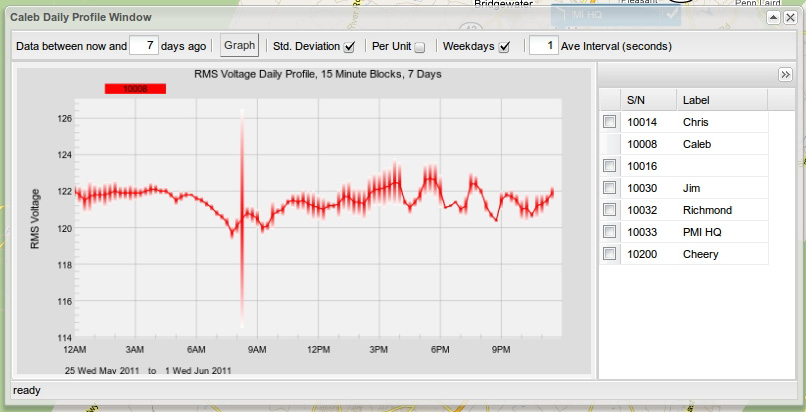Check the box for device 10016
This screenshot has height=412, width=806.
[610, 166]
